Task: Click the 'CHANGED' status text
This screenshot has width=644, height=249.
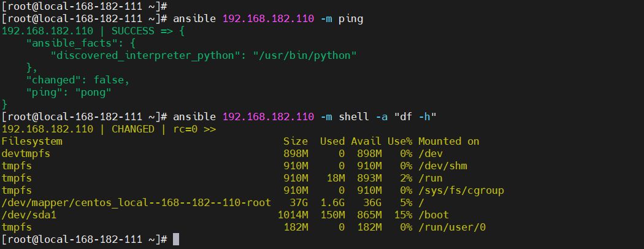Action: tap(132, 129)
